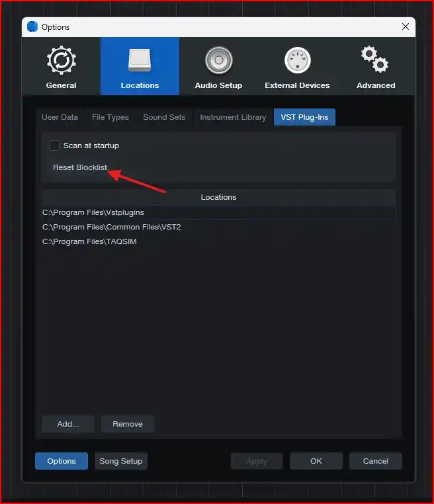Select the Common Files\VST2 path entry
Image resolution: width=434 pixels, height=504 pixels.
click(218, 227)
